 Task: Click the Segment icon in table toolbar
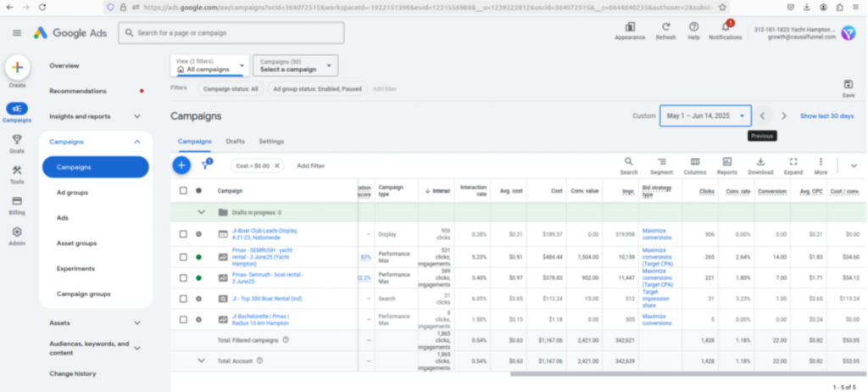661,161
